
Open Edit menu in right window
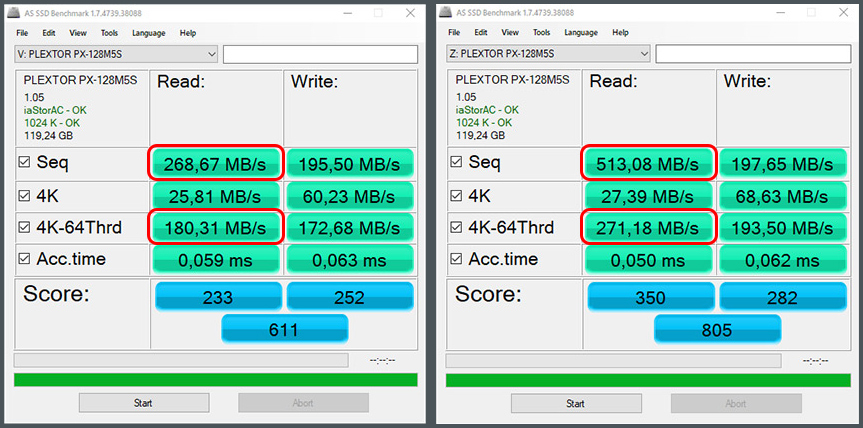click(481, 33)
